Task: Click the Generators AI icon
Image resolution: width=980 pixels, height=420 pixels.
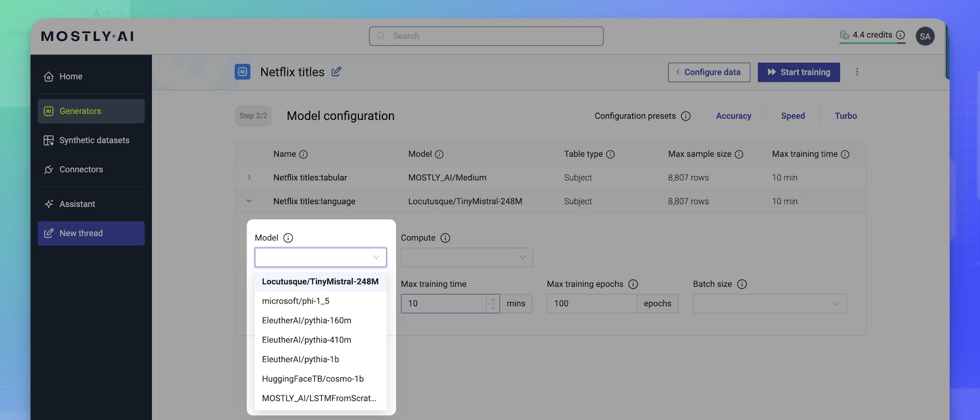Action: 48,111
